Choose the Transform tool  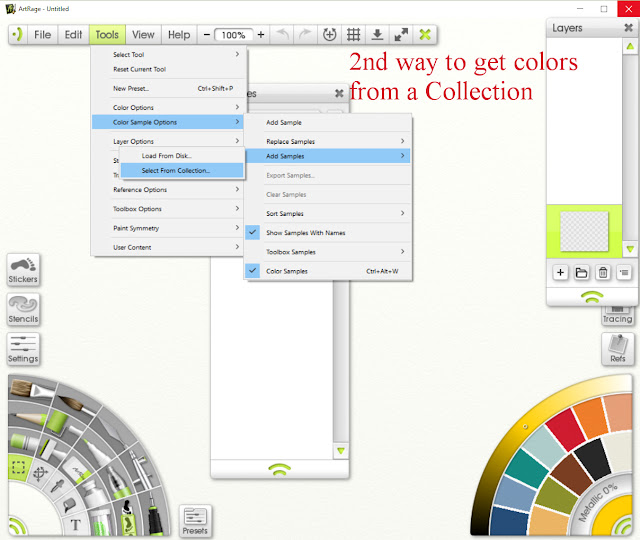[x=40, y=473]
